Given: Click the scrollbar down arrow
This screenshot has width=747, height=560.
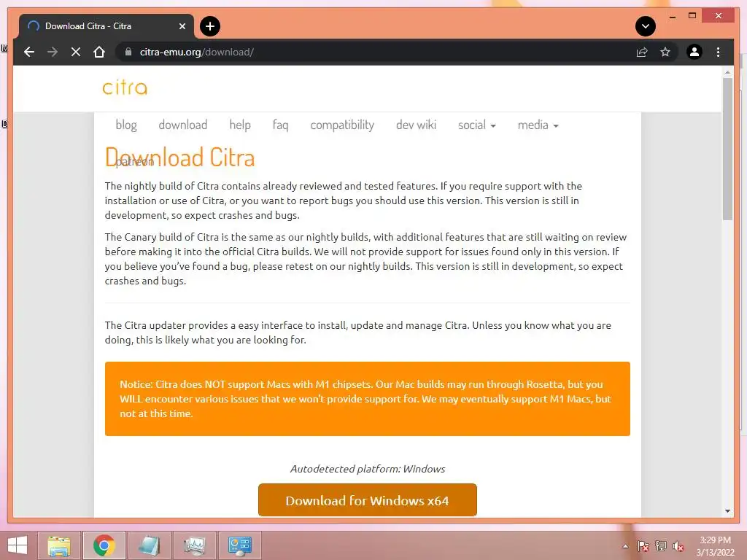Looking at the screenshot, I should tap(727, 511).
